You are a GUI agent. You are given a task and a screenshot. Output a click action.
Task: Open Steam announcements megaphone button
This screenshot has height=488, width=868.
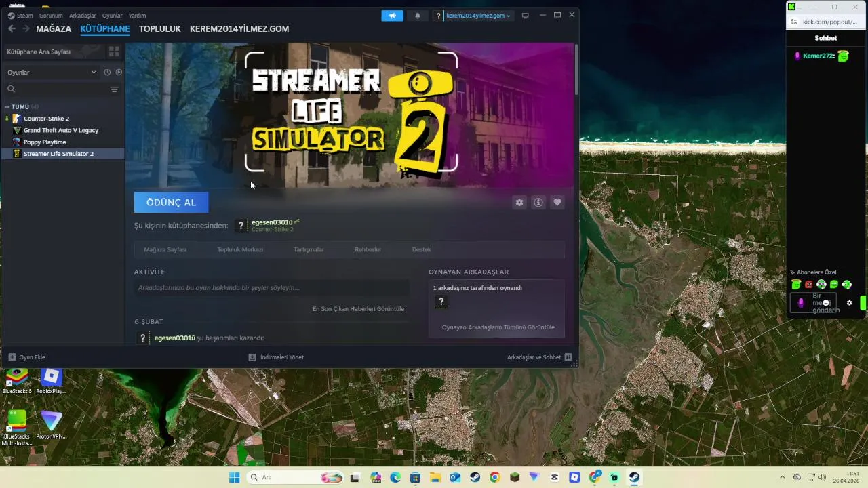pyautogui.click(x=392, y=16)
